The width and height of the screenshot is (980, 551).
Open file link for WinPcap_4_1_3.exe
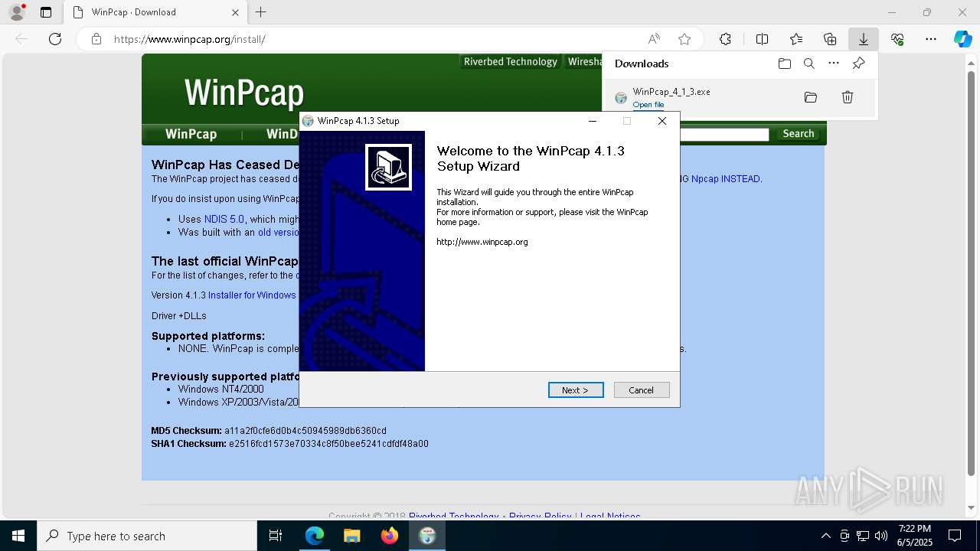[x=648, y=105]
